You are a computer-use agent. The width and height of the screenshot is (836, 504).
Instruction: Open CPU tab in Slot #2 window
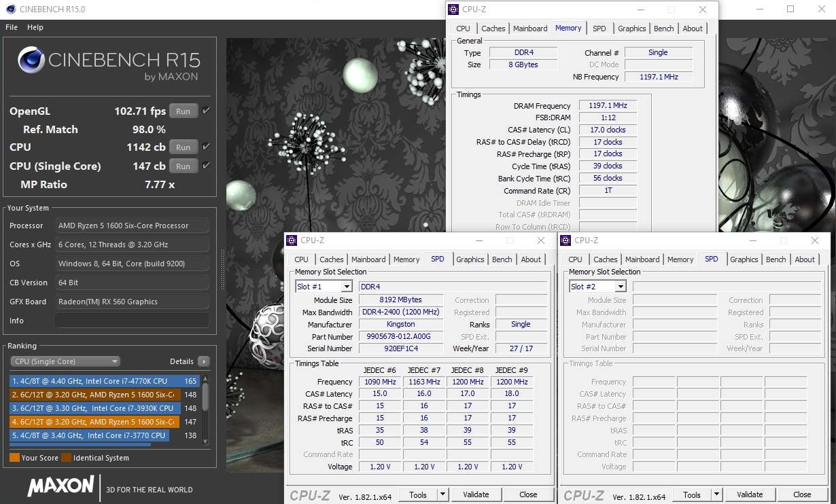click(575, 259)
